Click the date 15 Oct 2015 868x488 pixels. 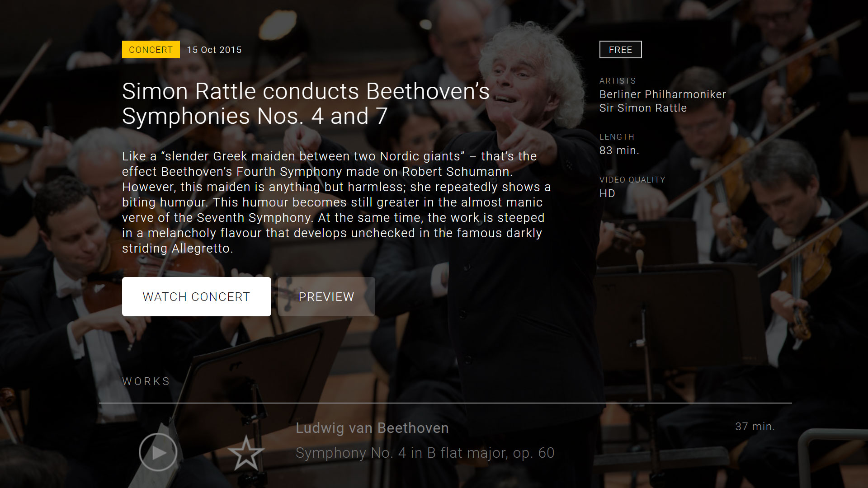pyautogui.click(x=214, y=50)
